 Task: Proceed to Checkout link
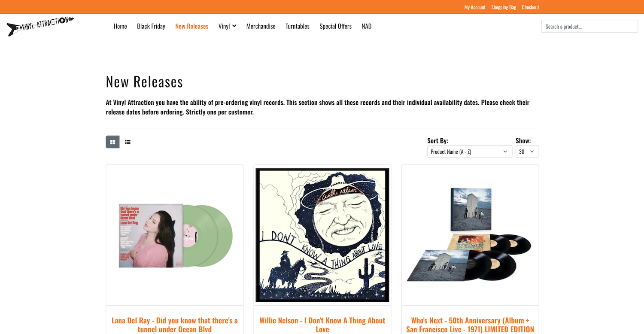[530, 7]
